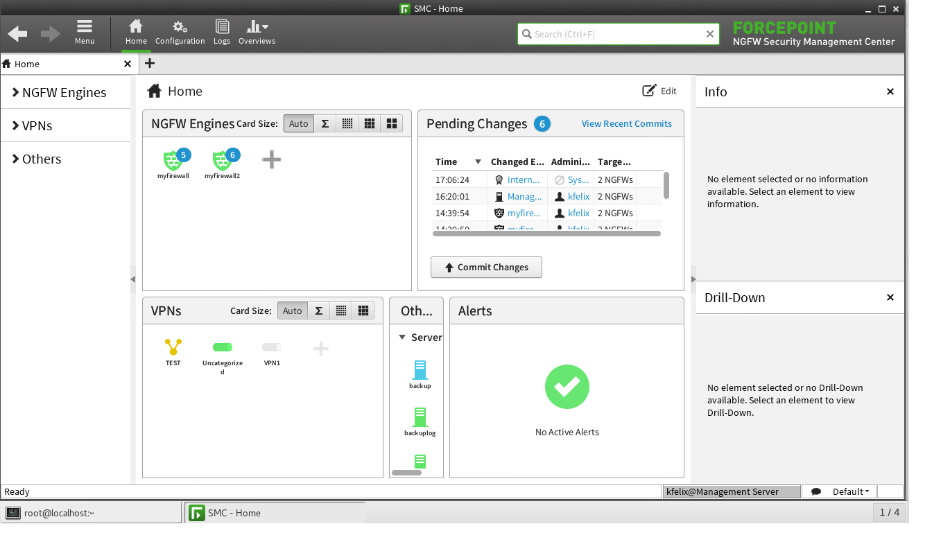Switch NGFW card size to summary view
This screenshot has width=941, height=560.
click(x=325, y=123)
